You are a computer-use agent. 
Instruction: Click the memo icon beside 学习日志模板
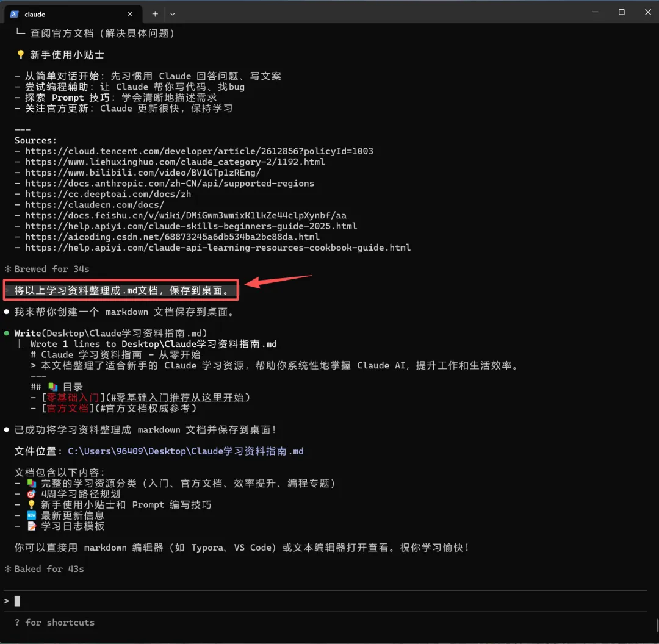[31, 526]
